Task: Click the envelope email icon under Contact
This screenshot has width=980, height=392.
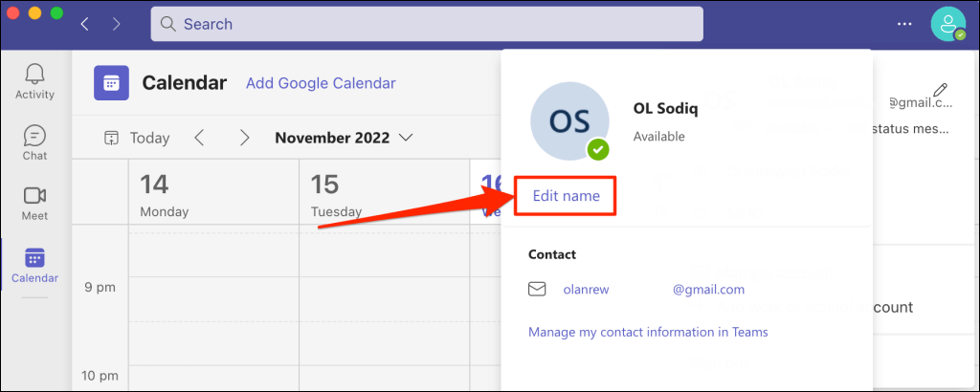Action: click(537, 290)
